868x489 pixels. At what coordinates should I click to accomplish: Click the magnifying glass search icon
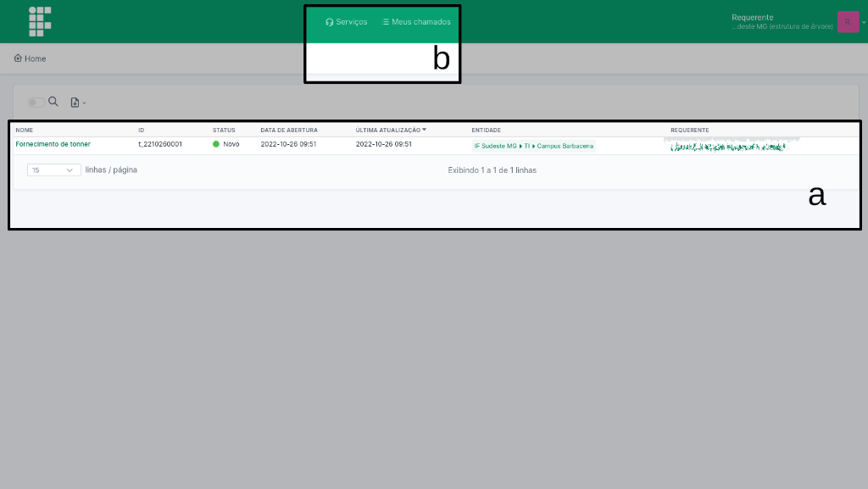pos(53,102)
